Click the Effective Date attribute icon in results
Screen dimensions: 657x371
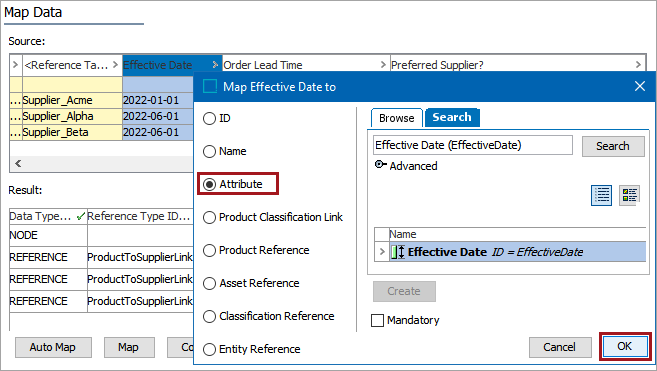point(398,252)
